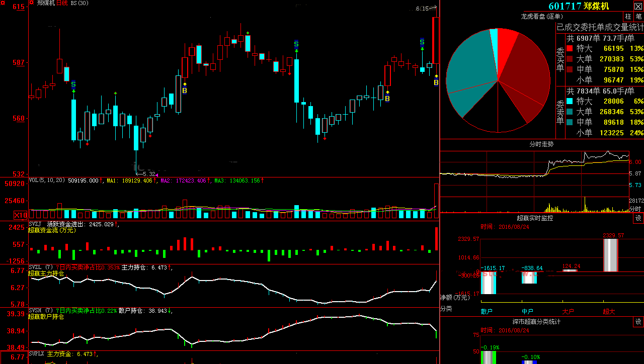Click the teal 大单 sell-order swatch
Image resolution: width=644 pixels, height=364 pixels.
click(x=570, y=112)
